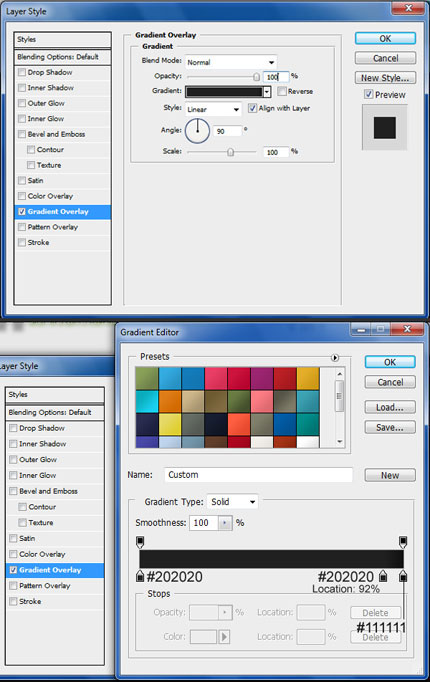This screenshot has height=682, width=430.
Task: Pick the orange gradient preset swatch
Action: pos(170,401)
